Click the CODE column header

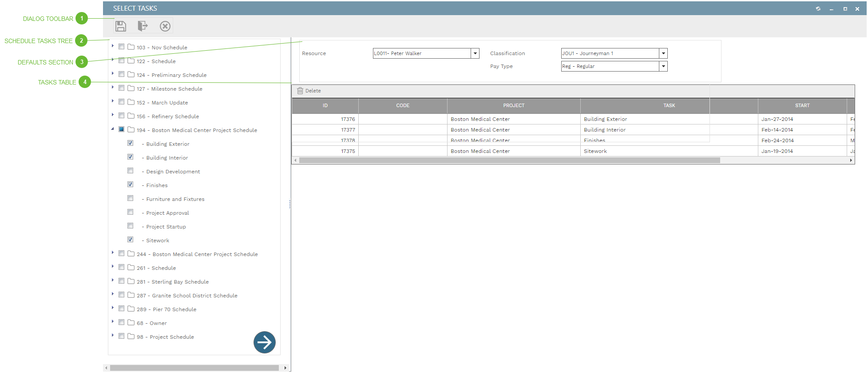403,106
